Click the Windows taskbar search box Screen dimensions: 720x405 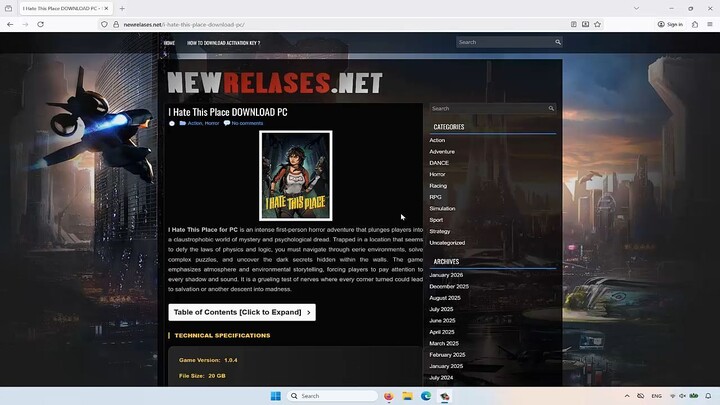click(x=332, y=396)
